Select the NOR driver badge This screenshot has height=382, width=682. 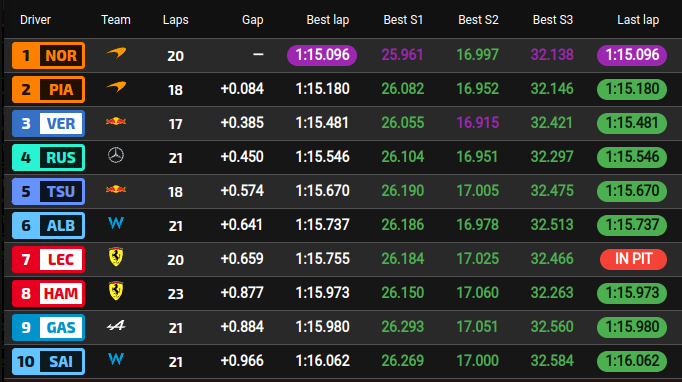pos(48,55)
